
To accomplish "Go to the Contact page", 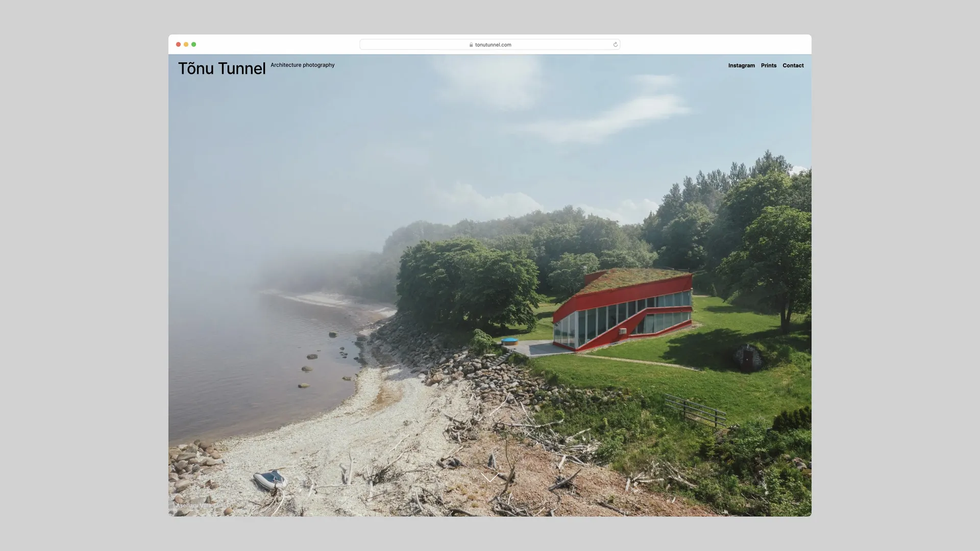I will pyautogui.click(x=793, y=65).
